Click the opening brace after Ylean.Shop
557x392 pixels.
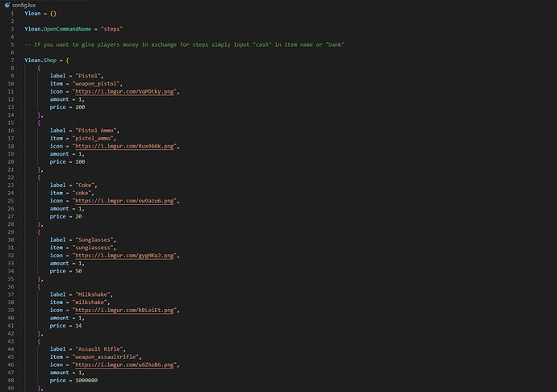(68, 60)
